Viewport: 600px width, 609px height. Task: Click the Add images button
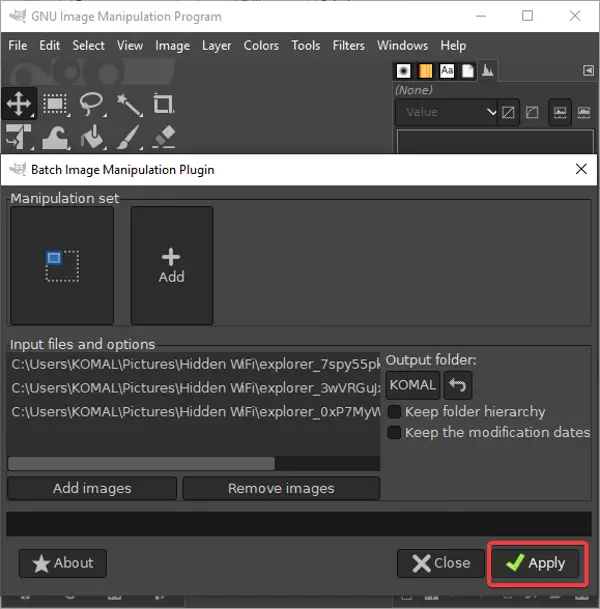pyautogui.click(x=92, y=488)
